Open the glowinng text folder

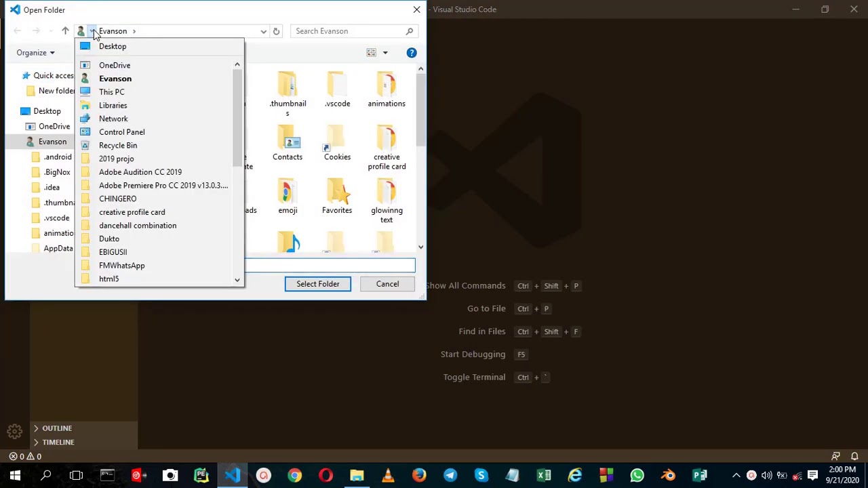(x=387, y=201)
